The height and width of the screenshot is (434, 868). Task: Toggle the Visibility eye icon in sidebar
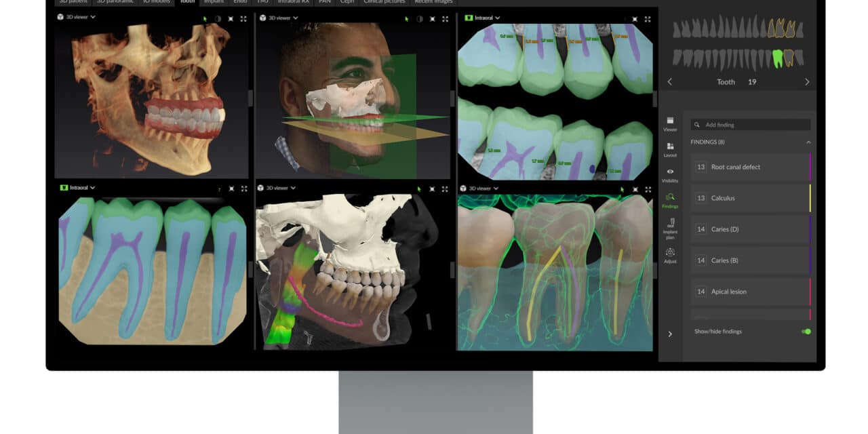670,175
